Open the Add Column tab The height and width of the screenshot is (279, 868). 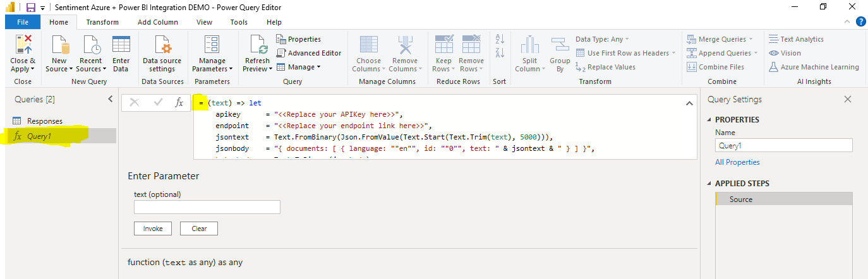point(157,22)
